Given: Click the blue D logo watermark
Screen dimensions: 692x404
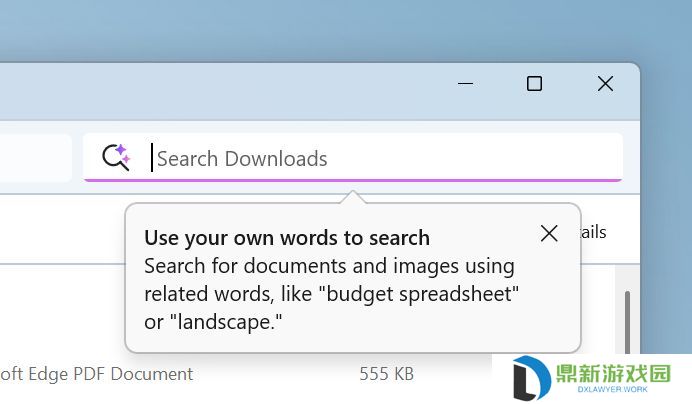Looking at the screenshot, I should (531, 378).
